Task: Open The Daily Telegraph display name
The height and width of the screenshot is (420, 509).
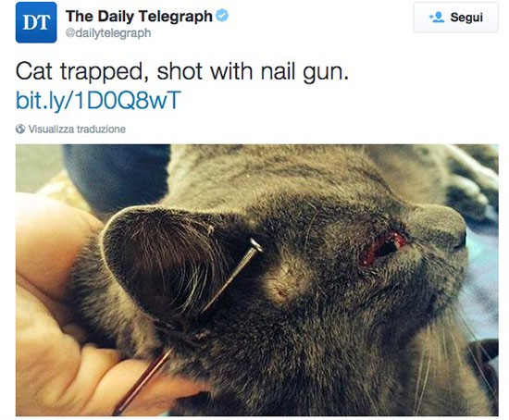Action: (139, 16)
